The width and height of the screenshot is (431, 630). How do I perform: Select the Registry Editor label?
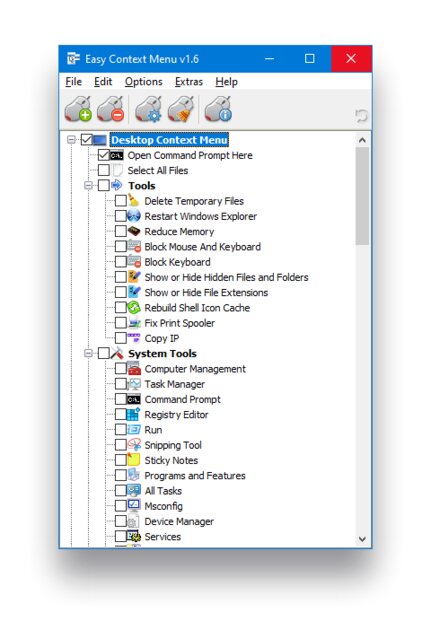click(x=176, y=415)
